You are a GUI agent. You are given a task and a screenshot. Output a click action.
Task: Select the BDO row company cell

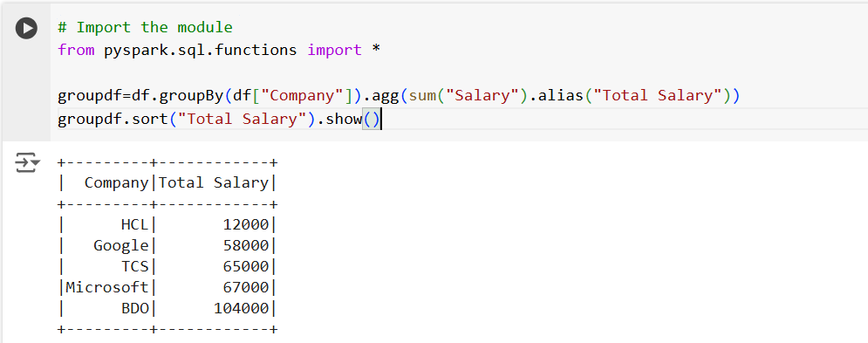pyautogui.click(x=135, y=308)
